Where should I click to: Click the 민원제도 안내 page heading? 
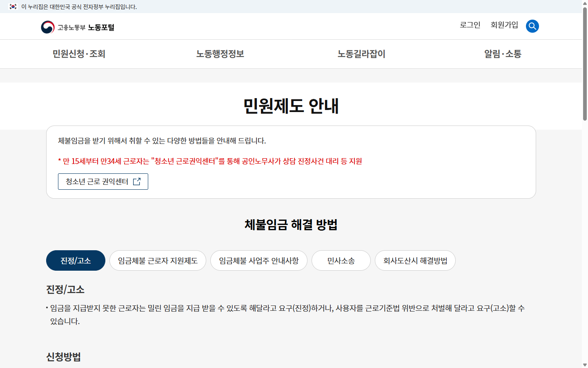[291, 106]
